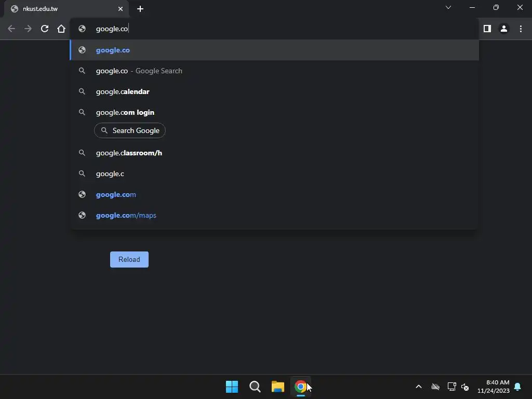This screenshot has height=399, width=532.
Task: Open the Windows Start menu
Action: pyautogui.click(x=232, y=387)
